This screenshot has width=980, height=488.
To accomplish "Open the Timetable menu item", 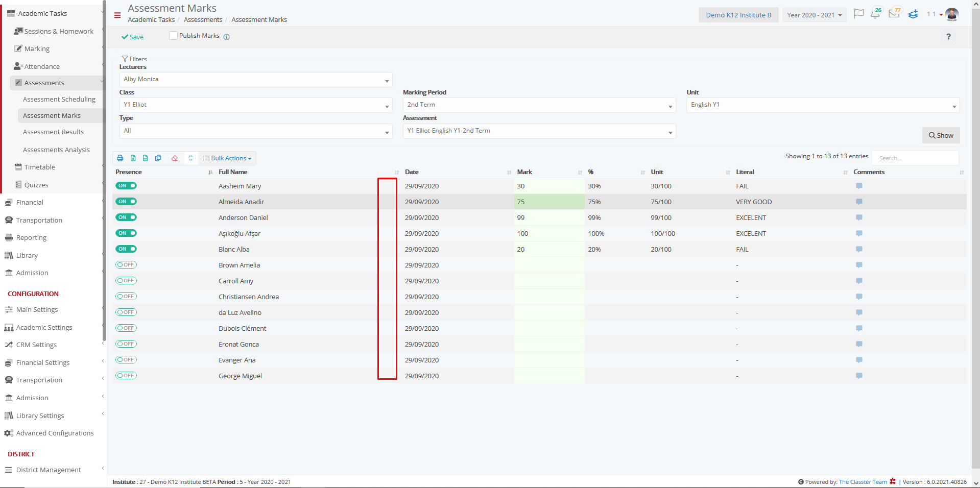I will pyautogui.click(x=39, y=167).
